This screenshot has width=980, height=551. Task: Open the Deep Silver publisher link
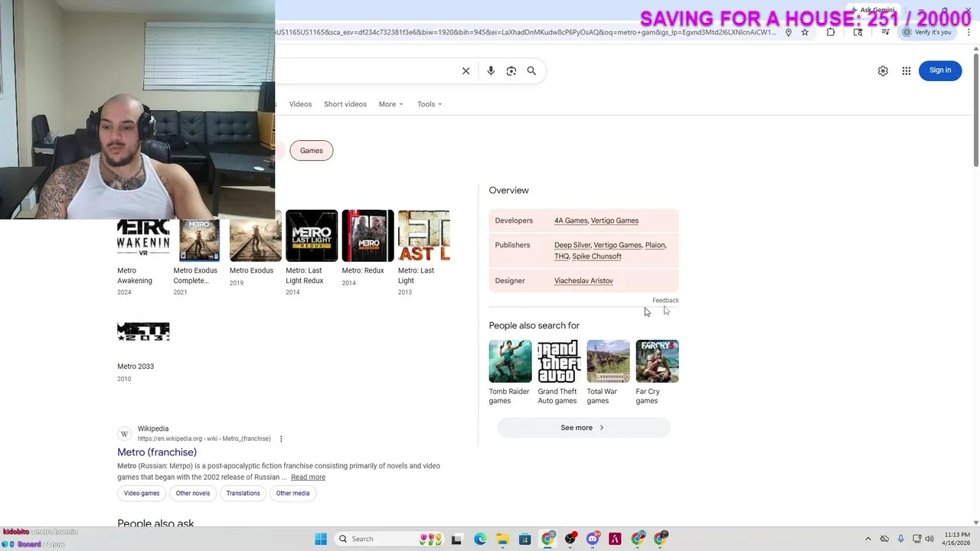click(572, 245)
